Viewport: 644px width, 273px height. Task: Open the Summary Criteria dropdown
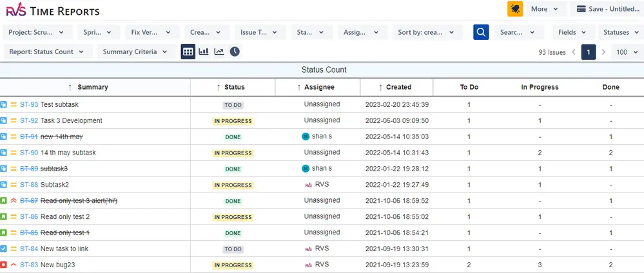point(137,52)
